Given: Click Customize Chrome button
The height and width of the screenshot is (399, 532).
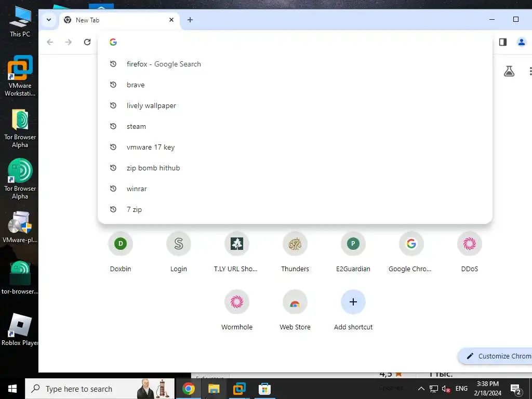Looking at the screenshot, I should pos(495,356).
